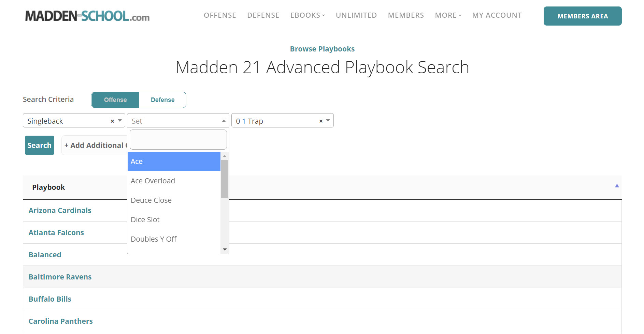Choose Deuce Close set option
The width and height of the screenshot is (644, 334).
point(174,200)
